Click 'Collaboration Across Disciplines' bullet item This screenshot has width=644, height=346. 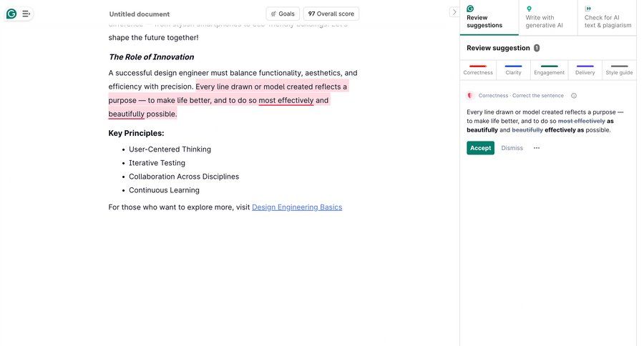pos(184,177)
